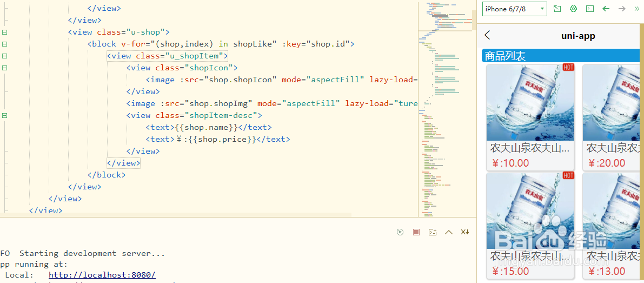Go forward using gray right arrow
The width and height of the screenshot is (644, 283).
coord(622,9)
